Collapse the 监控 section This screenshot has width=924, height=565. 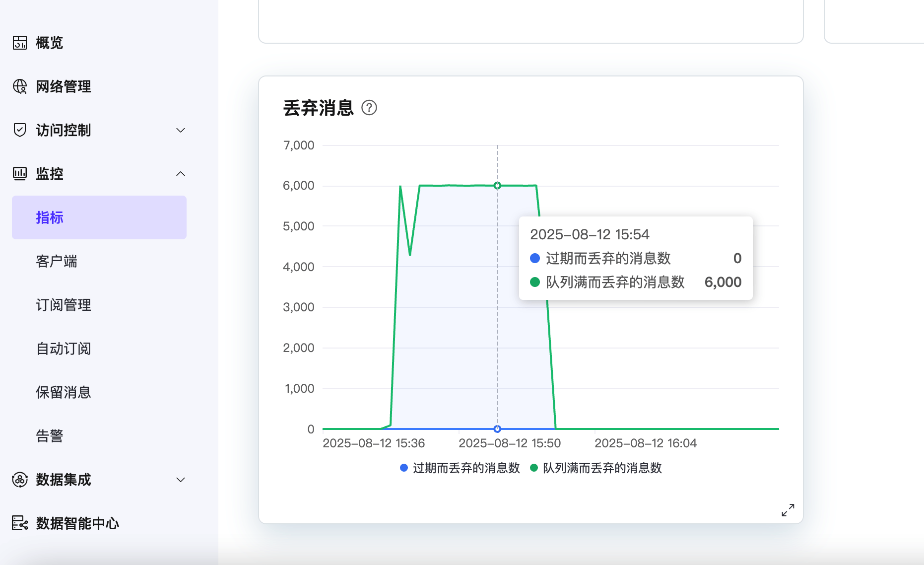coord(180,174)
